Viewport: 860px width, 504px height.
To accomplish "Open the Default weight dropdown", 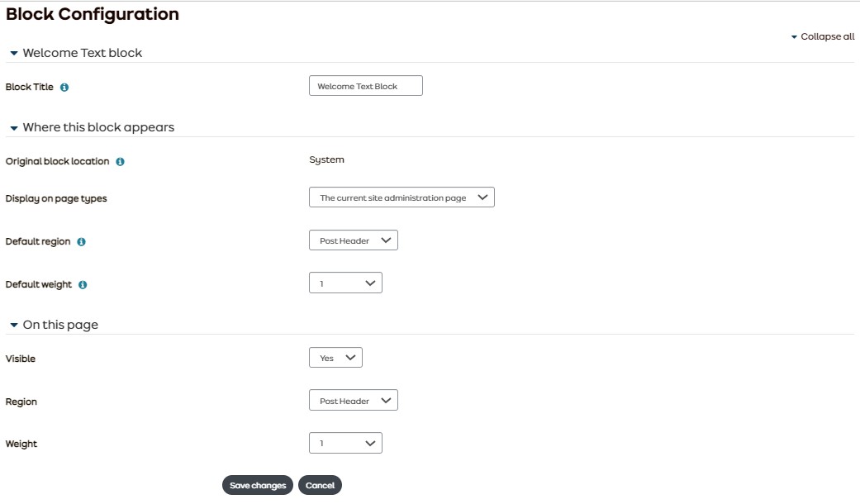I will [x=345, y=283].
